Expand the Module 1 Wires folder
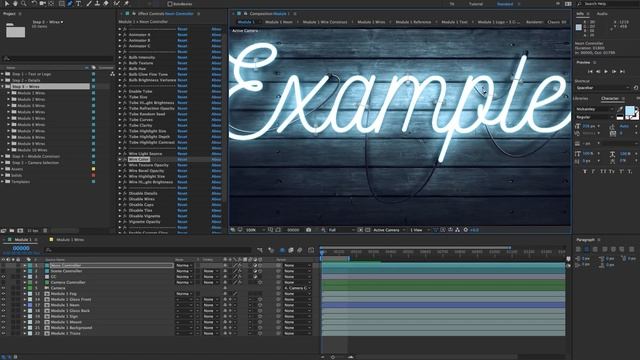Viewport: 640px width, 360px height. [x=9, y=93]
